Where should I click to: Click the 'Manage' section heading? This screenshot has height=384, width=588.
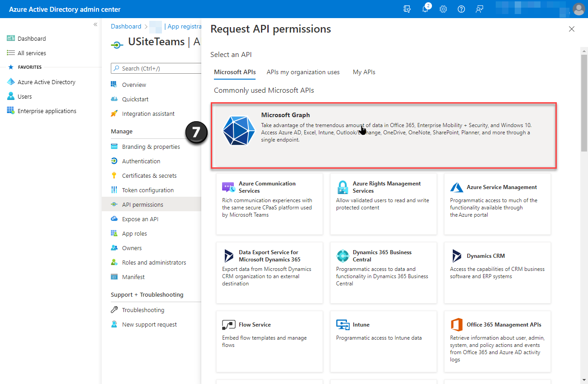(122, 131)
